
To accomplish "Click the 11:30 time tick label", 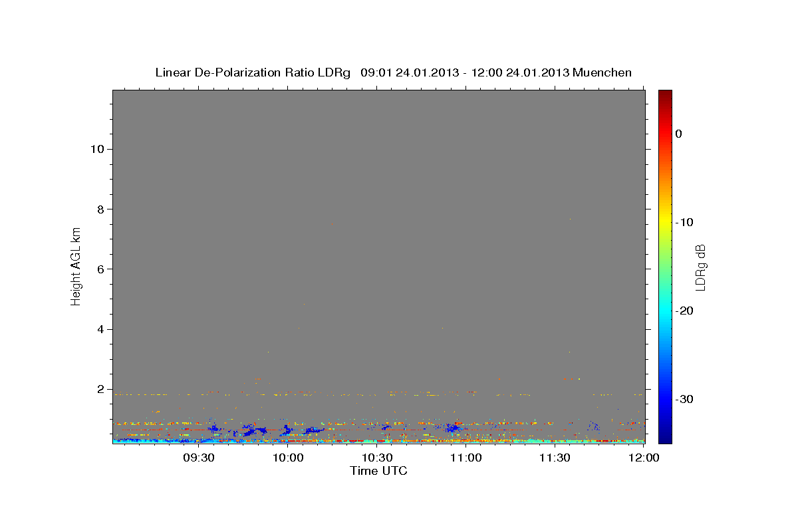I will (x=555, y=458).
